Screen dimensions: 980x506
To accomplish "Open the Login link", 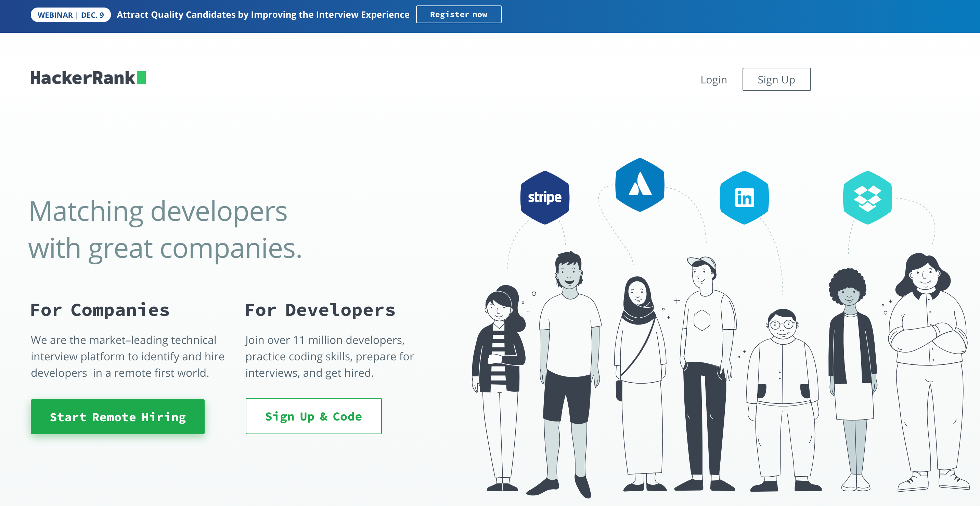I will click(713, 79).
